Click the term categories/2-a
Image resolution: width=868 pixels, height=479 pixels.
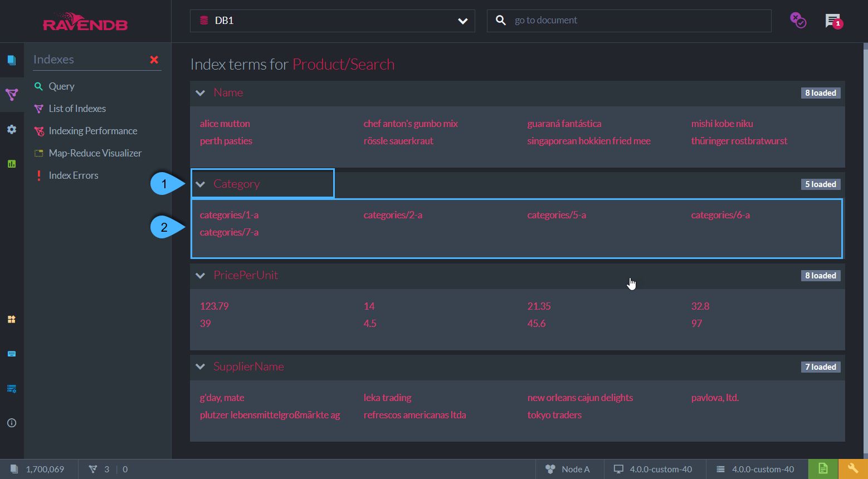coord(393,215)
